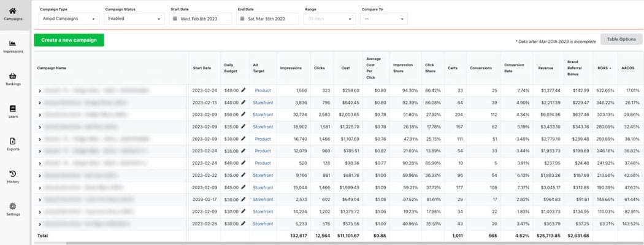Click Create a new campaign button
This screenshot has height=245, width=644.
[x=69, y=40]
